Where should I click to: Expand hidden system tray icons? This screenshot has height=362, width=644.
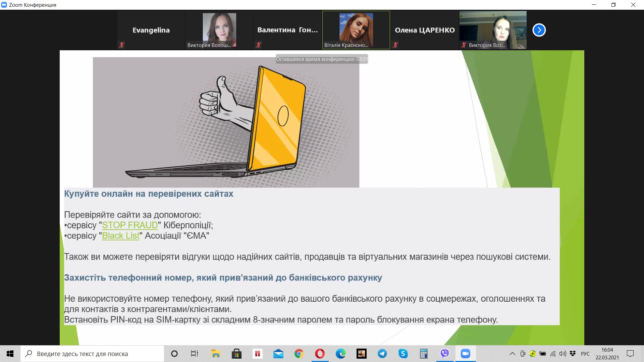512,354
